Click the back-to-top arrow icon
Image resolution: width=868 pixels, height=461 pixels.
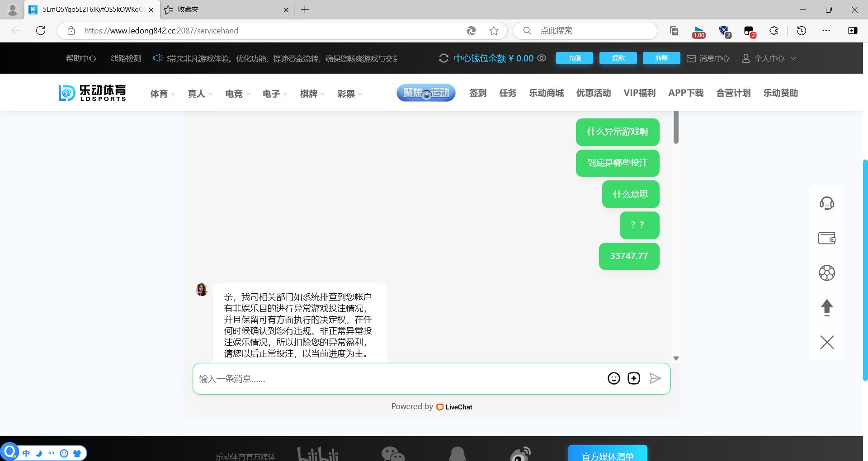(x=826, y=307)
